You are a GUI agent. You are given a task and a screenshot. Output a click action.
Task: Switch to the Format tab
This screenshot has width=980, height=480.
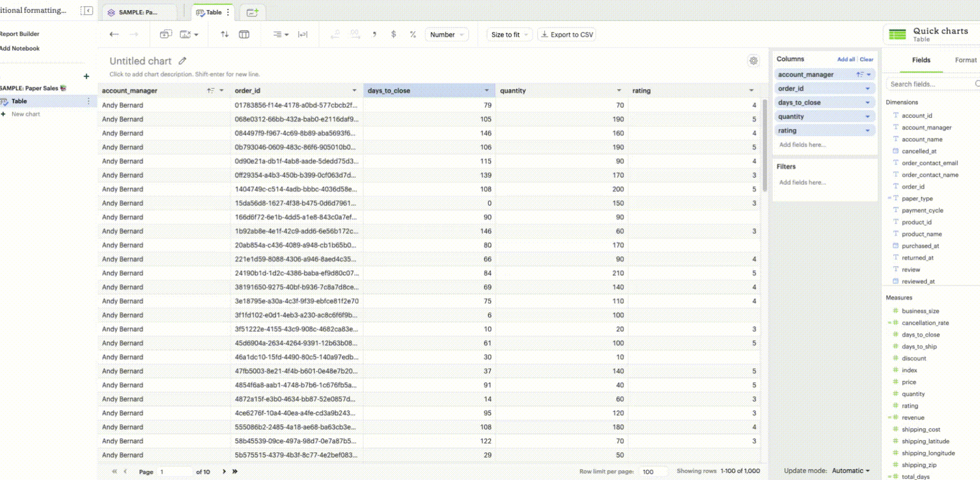click(966, 60)
